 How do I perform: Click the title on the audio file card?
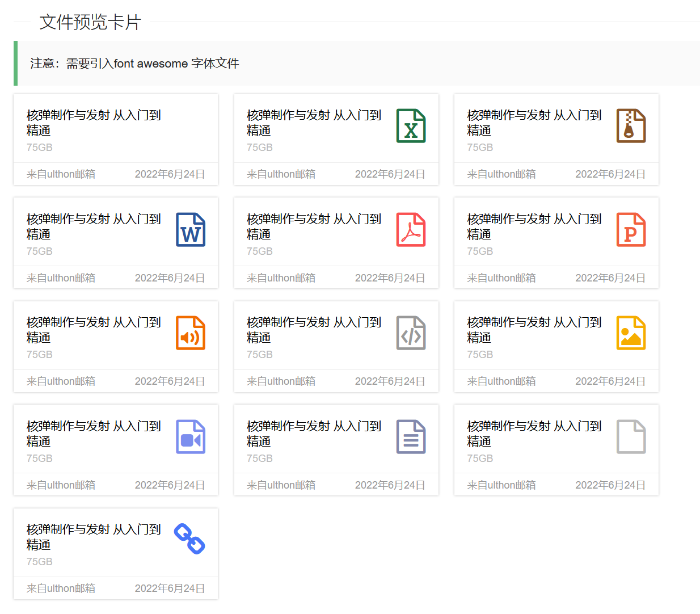94,330
